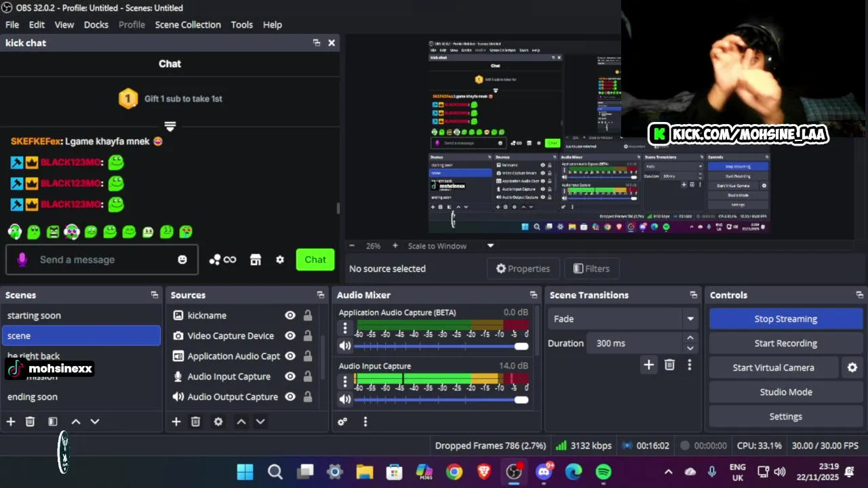Click the gift subs infinity icon
This screenshot has height=488, width=868.
[x=223, y=260]
